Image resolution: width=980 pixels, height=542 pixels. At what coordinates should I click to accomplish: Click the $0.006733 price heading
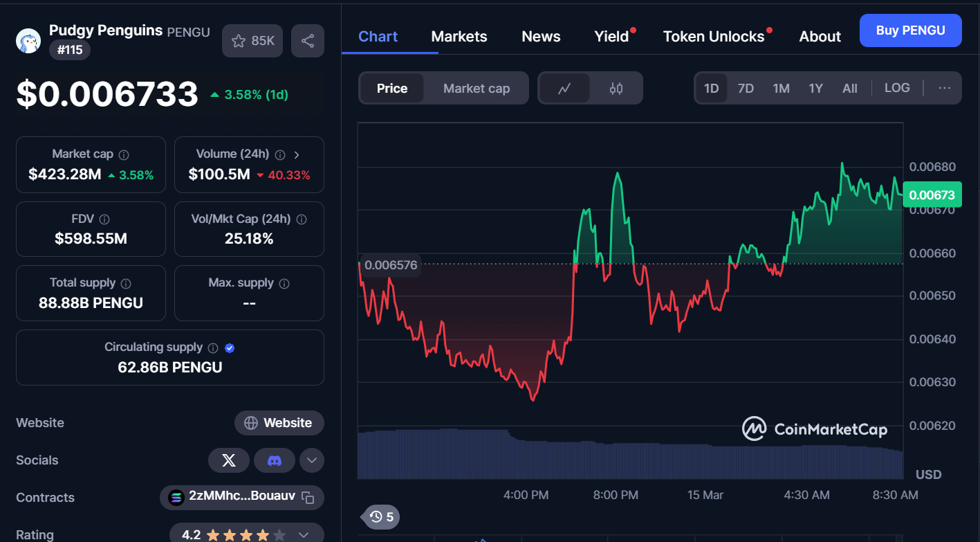107,94
